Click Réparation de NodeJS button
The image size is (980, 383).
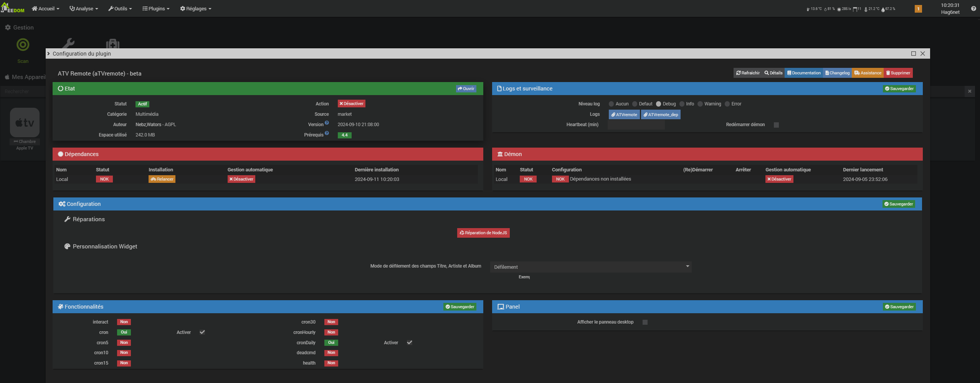[x=483, y=233]
